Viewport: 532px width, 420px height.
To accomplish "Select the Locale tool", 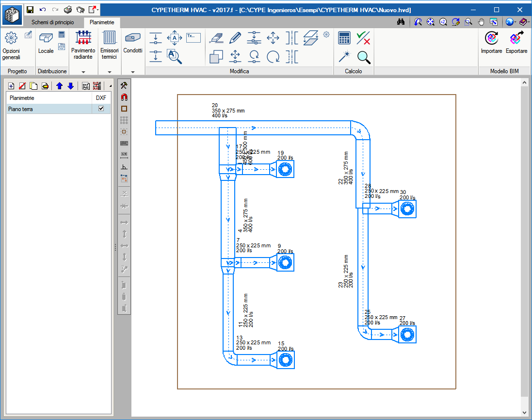I will tap(46, 43).
